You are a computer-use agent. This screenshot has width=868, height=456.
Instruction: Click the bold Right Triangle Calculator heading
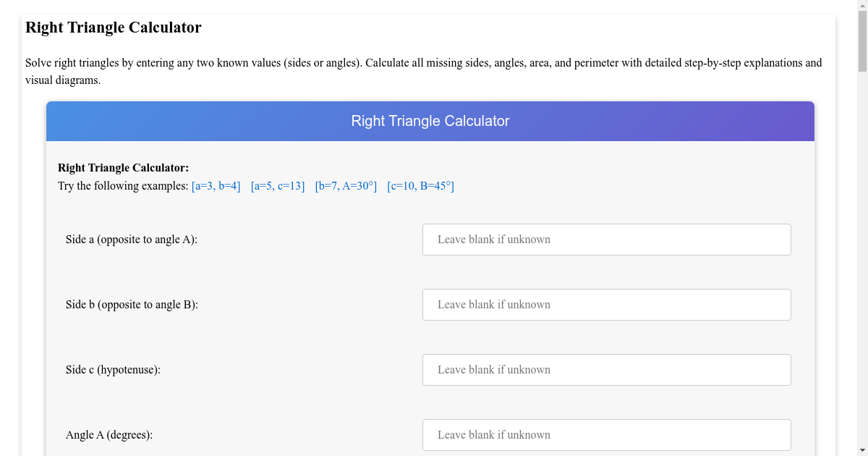123,167
